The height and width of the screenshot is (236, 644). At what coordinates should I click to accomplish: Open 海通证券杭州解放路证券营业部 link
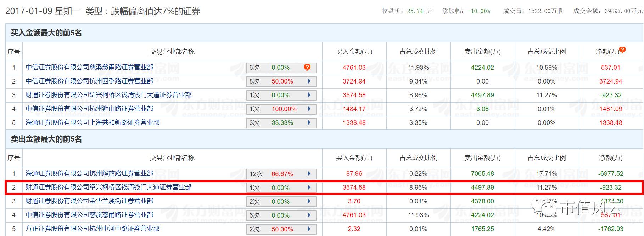tap(89, 173)
